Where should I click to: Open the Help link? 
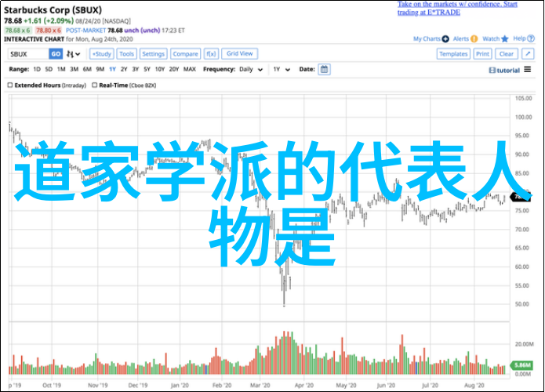pos(519,38)
